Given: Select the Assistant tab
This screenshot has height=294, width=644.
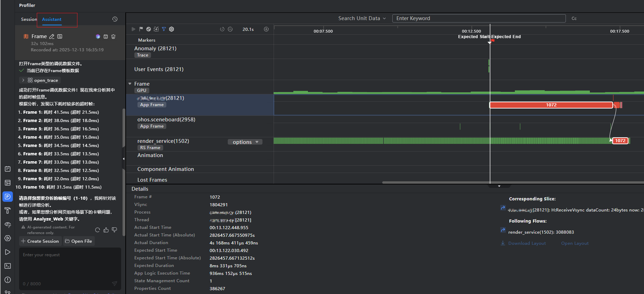Looking at the screenshot, I should click(x=52, y=19).
